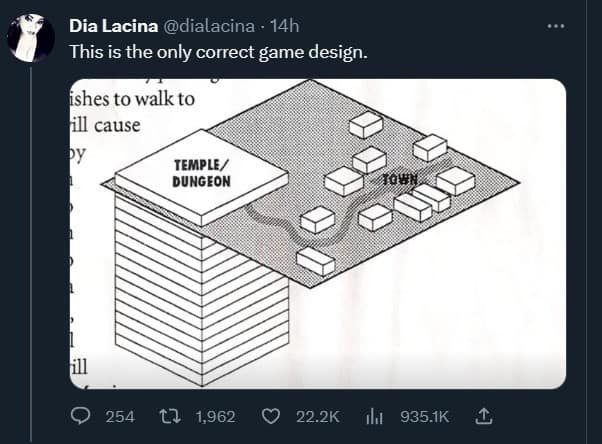Click the tweet text about game design
The width and height of the screenshot is (602, 444).
[219, 50]
